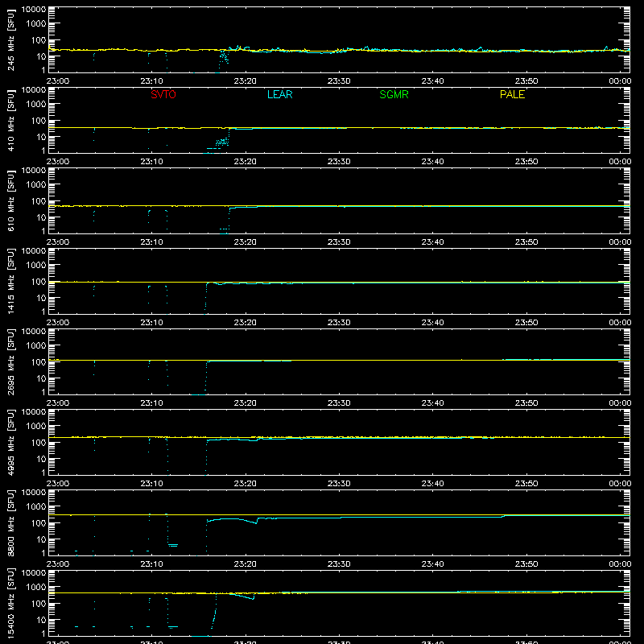Click 23:00 time label of 2695 MHz panel
The height and width of the screenshot is (644, 644).
[58, 403]
